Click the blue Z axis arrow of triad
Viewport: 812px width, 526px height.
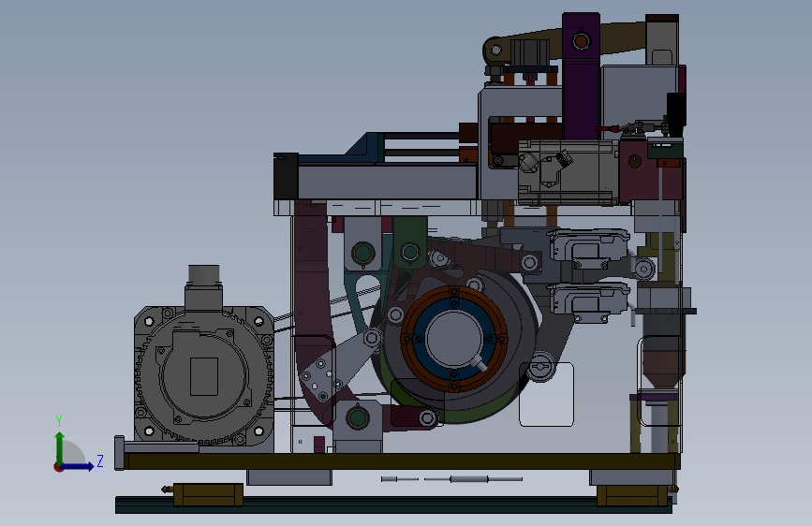(78, 466)
